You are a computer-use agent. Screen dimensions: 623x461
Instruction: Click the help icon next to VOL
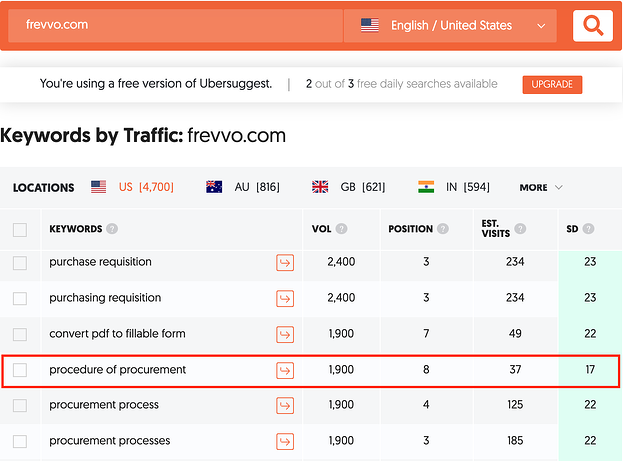click(x=342, y=229)
